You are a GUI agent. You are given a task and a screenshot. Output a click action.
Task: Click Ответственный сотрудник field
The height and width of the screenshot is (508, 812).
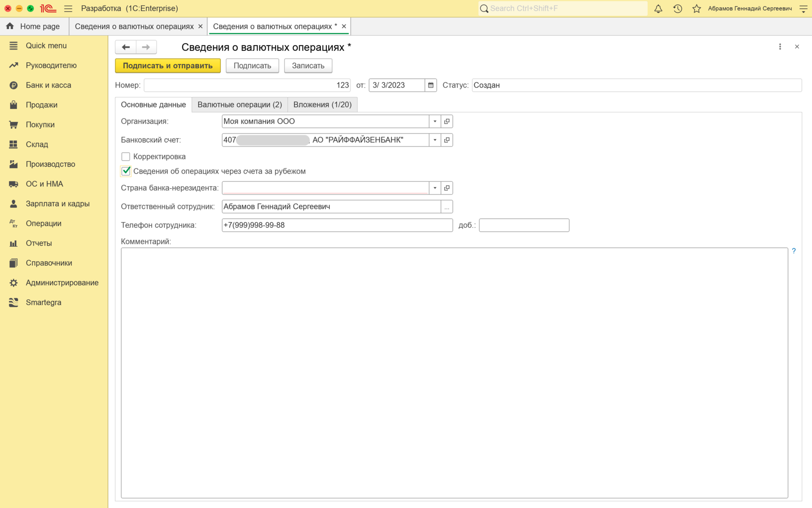click(331, 207)
